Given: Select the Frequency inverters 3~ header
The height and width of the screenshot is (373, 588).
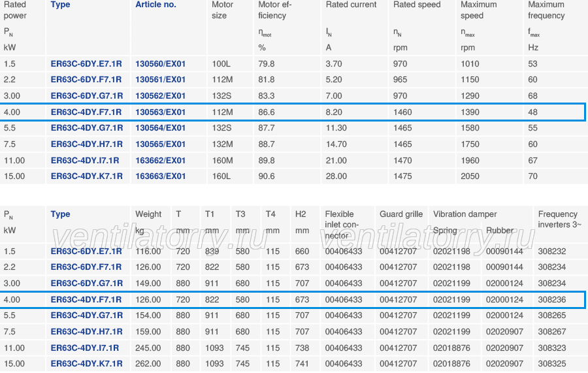Looking at the screenshot, I should click(560, 219).
